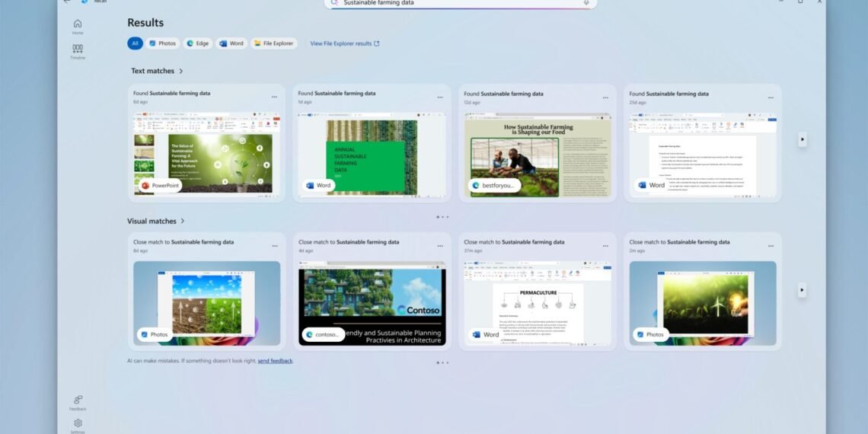Show next Text matches with right arrow
The image size is (868, 434).
(x=802, y=139)
